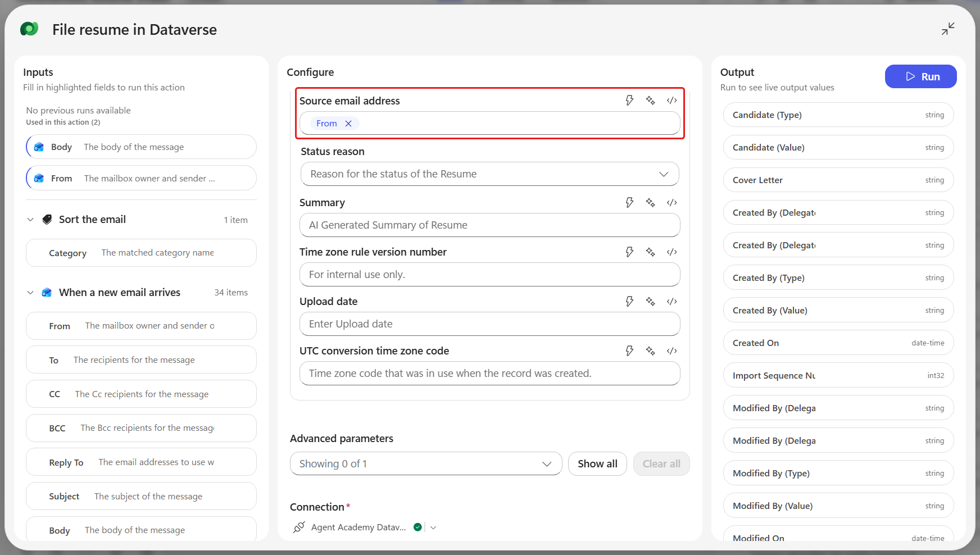The height and width of the screenshot is (555, 980).
Task: Click the Candidate (Type) output
Action: [838, 115]
